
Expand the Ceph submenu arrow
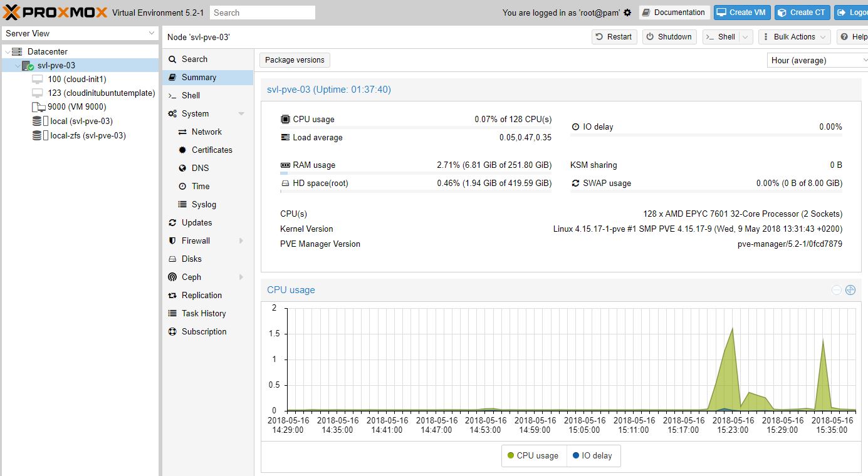coord(241,277)
